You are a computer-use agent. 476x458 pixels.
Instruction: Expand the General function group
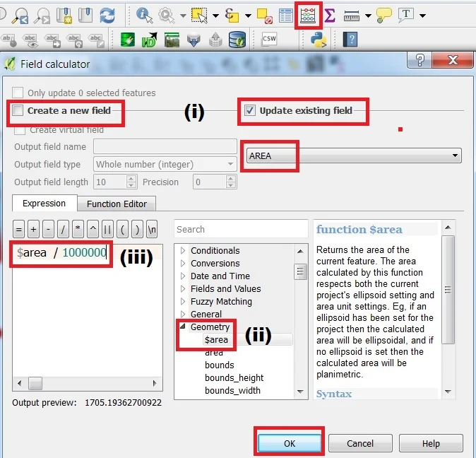point(183,314)
